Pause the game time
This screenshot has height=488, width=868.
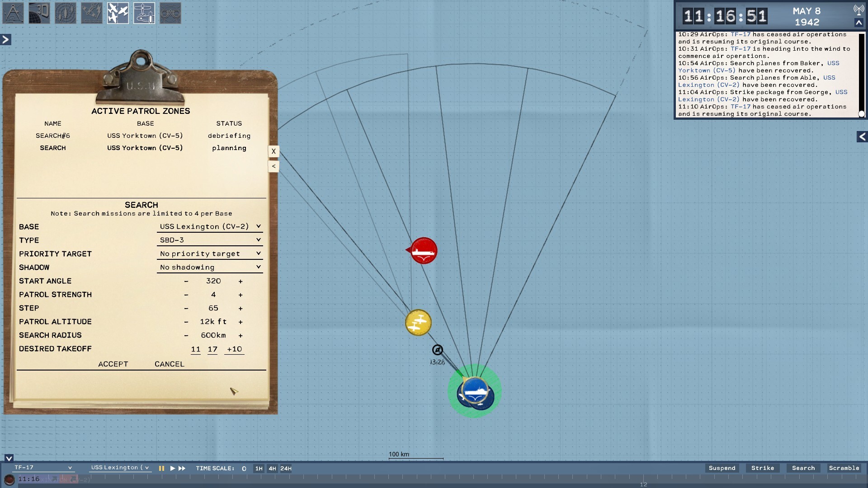point(161,469)
